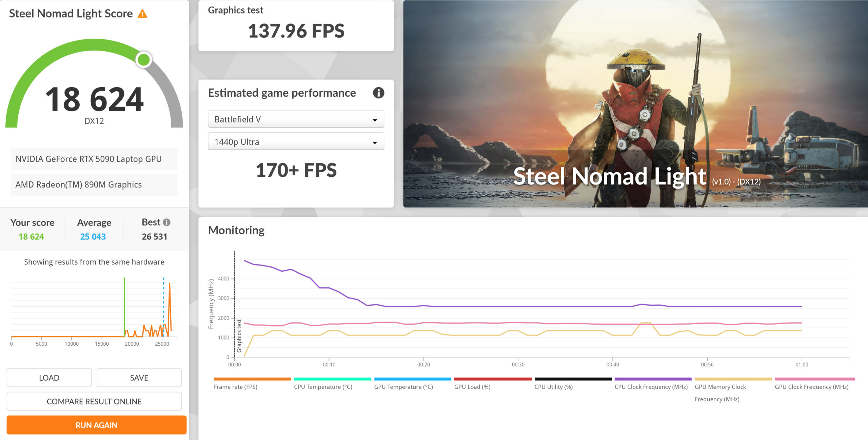Click the SAVE button

(139, 378)
